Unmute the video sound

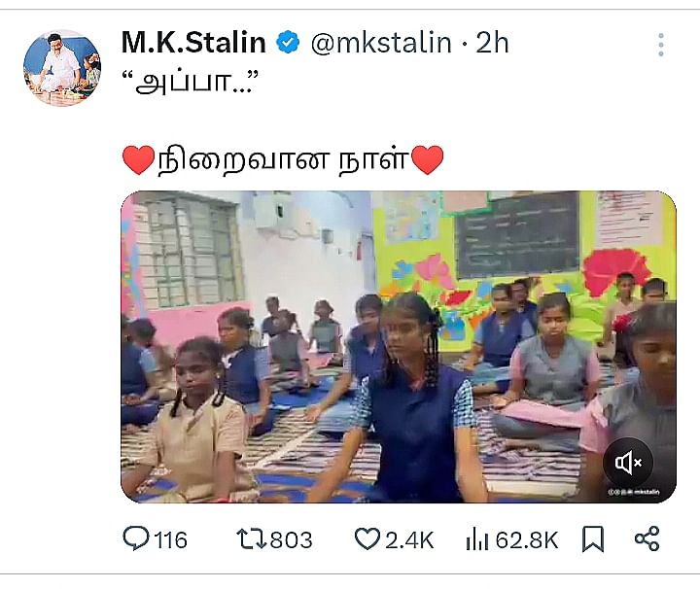(x=628, y=462)
